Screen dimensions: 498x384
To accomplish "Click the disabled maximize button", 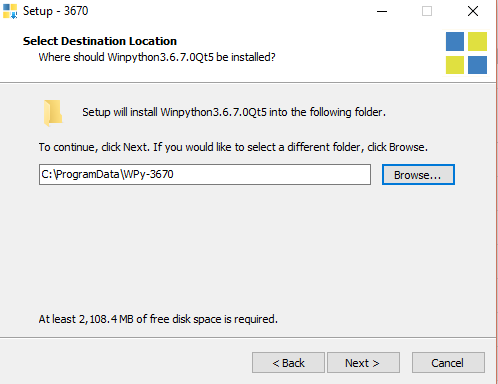I will pos(427,11).
